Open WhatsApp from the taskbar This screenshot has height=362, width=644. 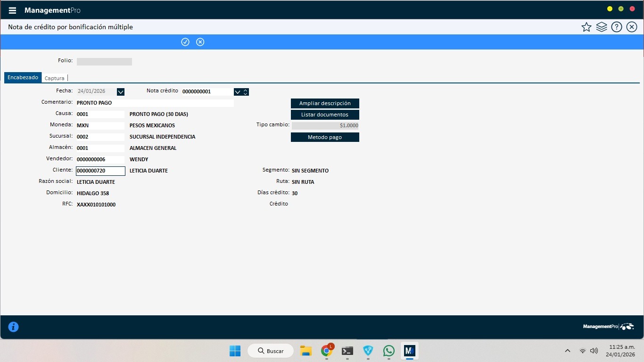(x=388, y=351)
